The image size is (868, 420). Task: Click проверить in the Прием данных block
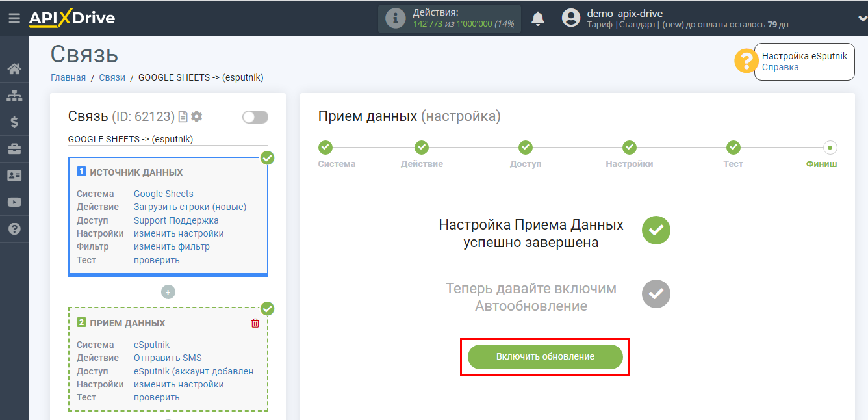click(x=157, y=397)
